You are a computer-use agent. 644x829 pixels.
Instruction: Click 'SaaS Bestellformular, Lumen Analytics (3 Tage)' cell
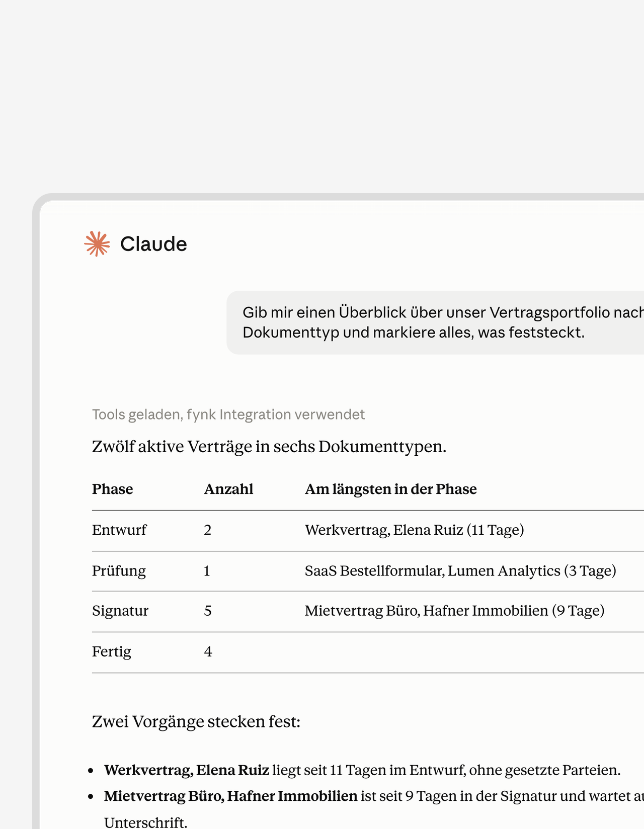pos(460,571)
